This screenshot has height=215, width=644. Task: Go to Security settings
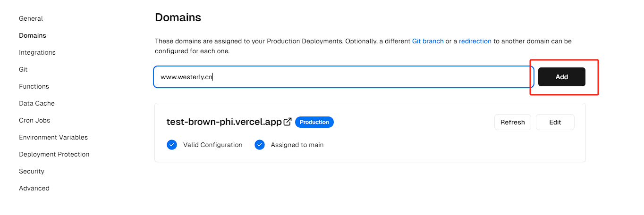point(32,171)
